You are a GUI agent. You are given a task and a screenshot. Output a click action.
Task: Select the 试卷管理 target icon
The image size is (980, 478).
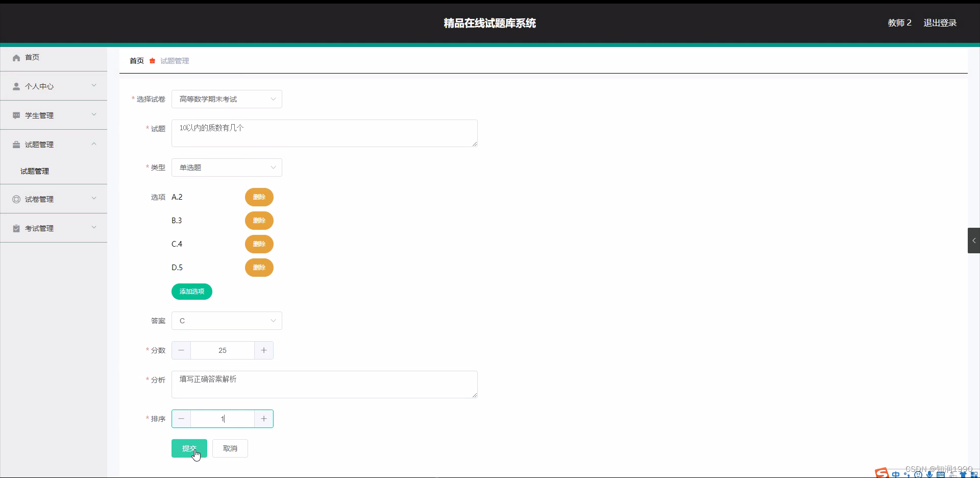point(16,199)
